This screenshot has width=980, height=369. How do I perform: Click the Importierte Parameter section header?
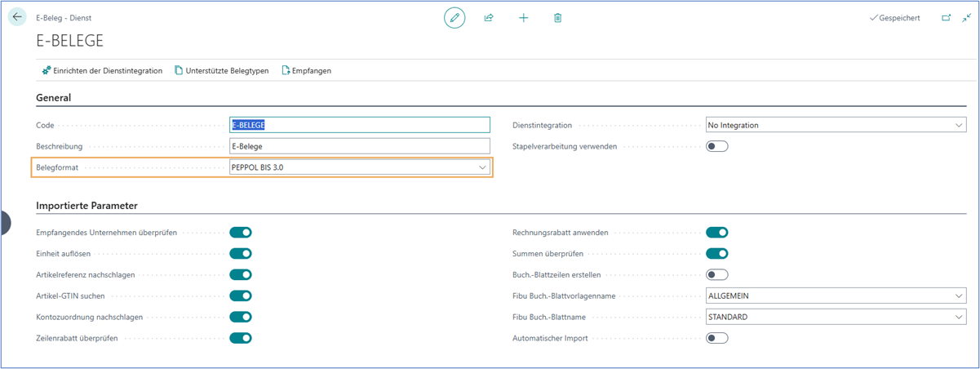click(86, 205)
